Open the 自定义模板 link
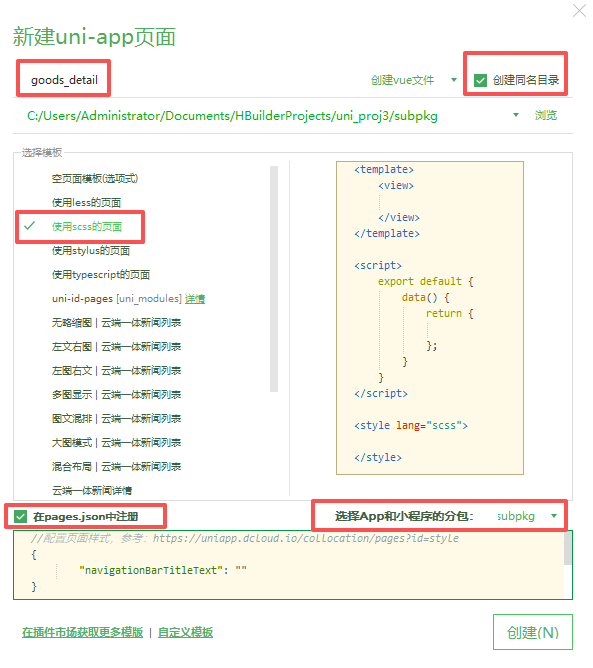 coord(185,633)
